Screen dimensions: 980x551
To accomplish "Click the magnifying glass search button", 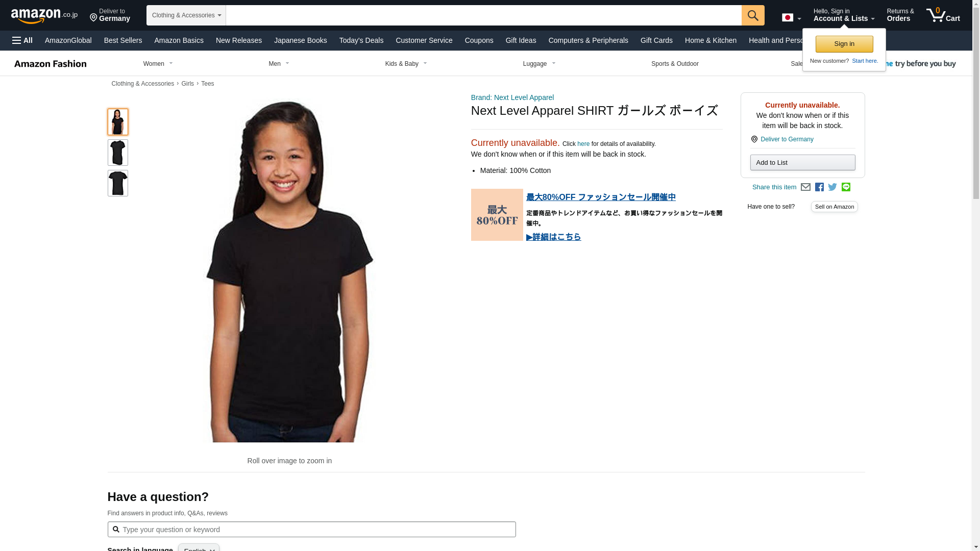I will 753,15.
